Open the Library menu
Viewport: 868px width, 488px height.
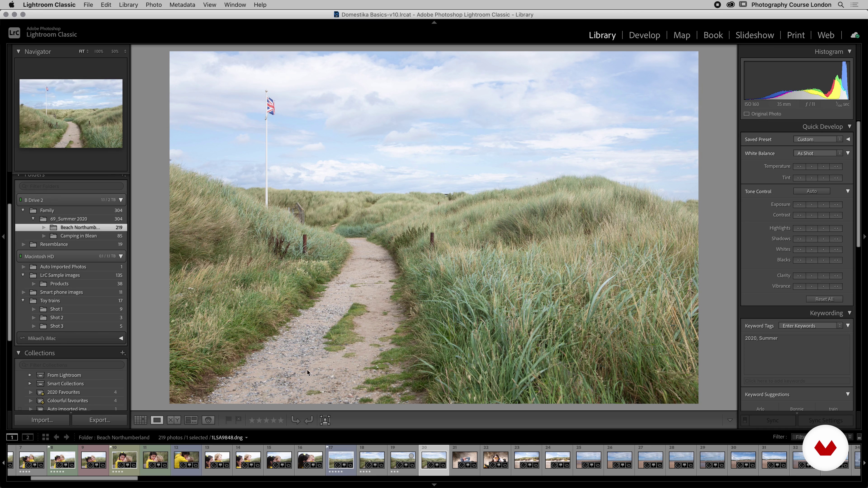click(128, 5)
